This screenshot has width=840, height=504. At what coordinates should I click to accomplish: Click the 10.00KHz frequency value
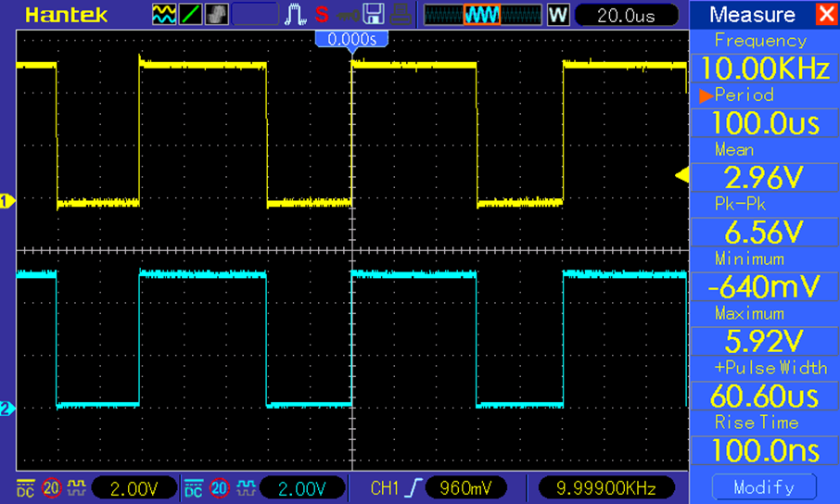coord(765,69)
